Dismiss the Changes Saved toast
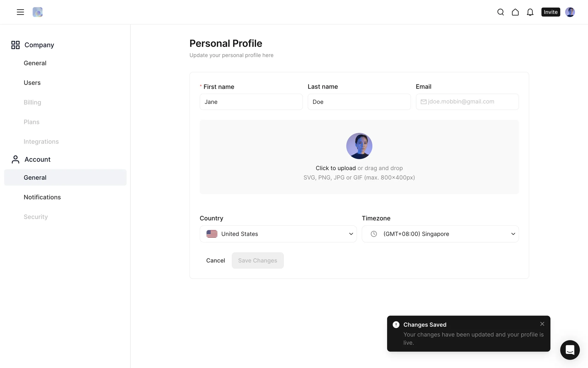 [x=542, y=324]
